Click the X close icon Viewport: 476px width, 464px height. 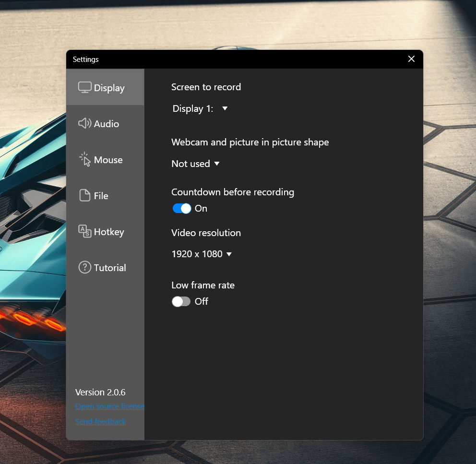click(x=411, y=59)
